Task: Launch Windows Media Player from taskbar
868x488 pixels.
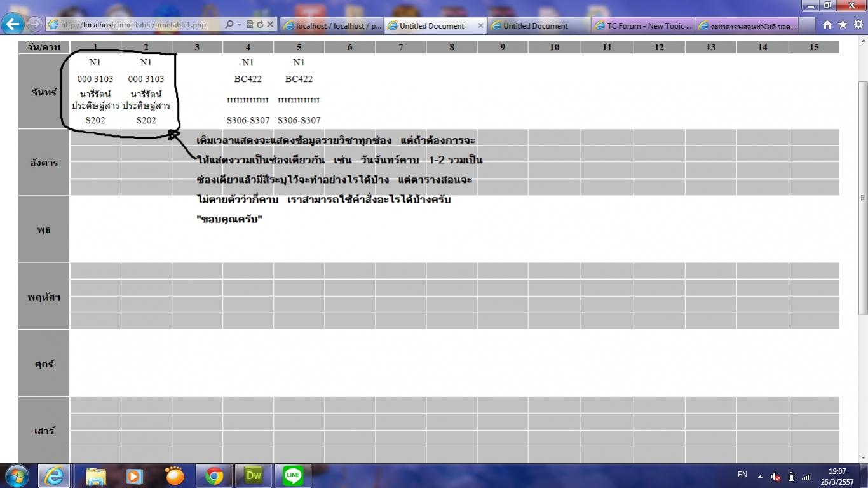Action: point(134,476)
